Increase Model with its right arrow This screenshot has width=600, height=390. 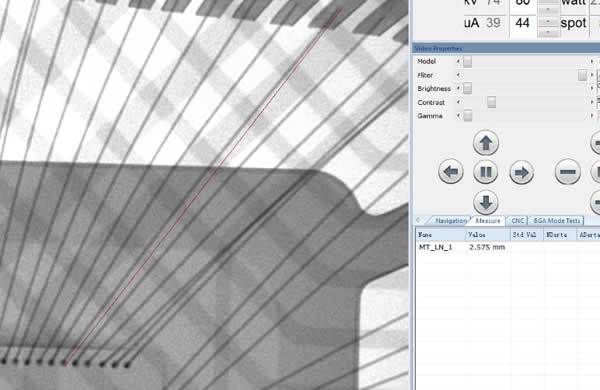click(592, 61)
